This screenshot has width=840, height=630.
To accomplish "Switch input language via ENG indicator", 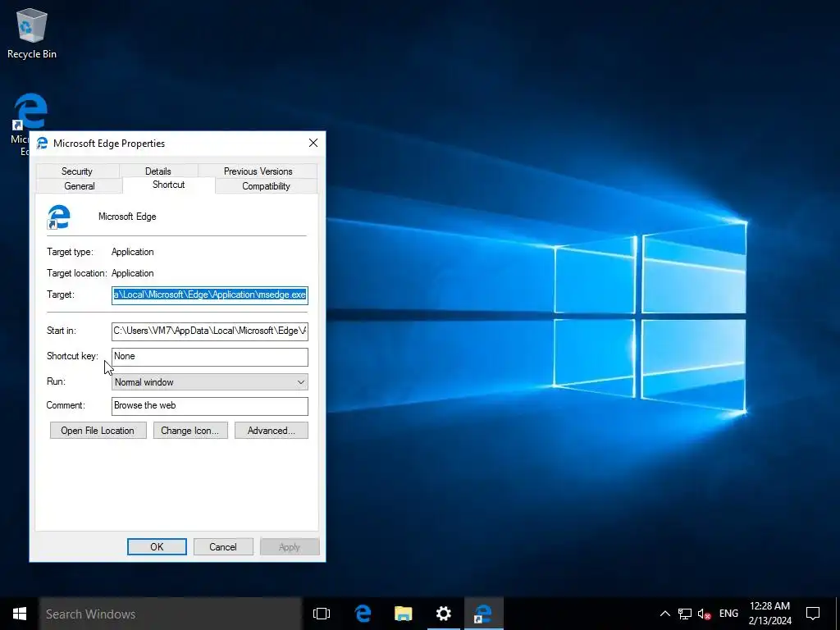I will click(x=728, y=614).
